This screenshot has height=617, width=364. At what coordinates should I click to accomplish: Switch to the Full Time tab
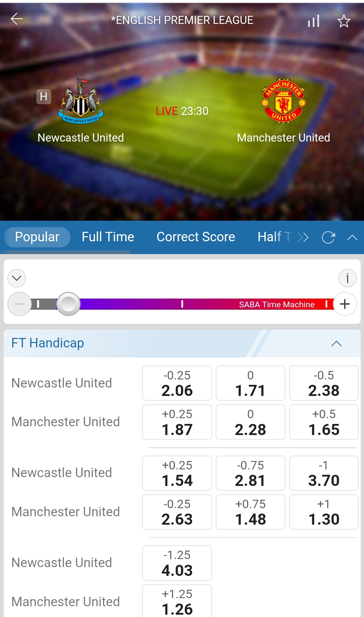pos(108,237)
